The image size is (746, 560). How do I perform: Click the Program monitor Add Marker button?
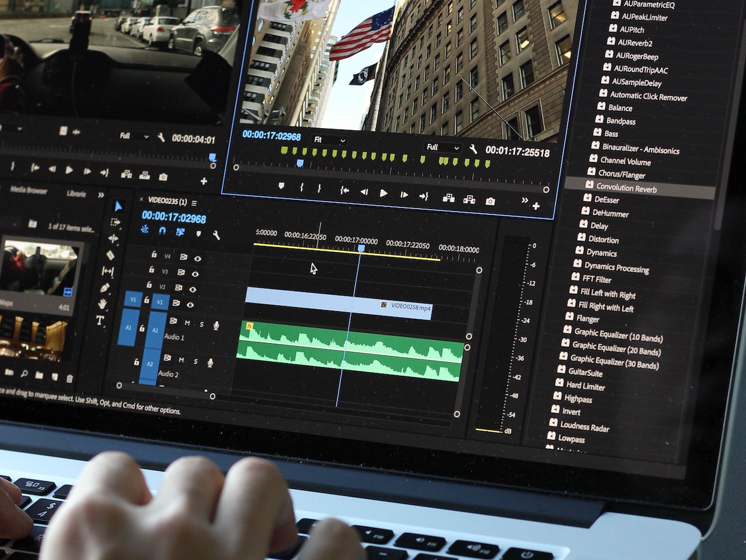pos(281,186)
